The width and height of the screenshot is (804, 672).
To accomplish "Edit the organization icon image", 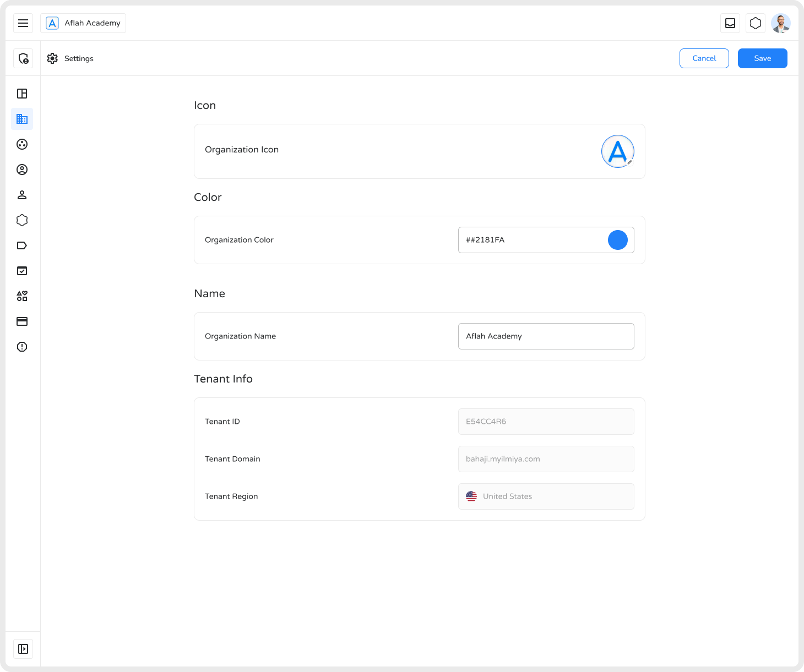I will coord(618,151).
